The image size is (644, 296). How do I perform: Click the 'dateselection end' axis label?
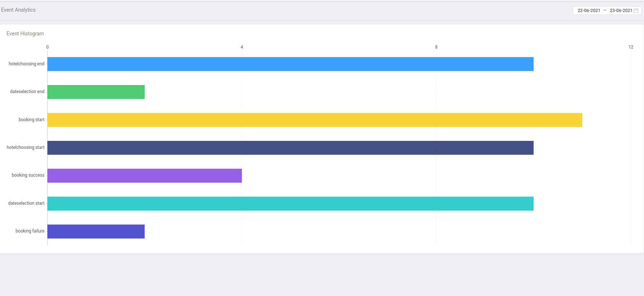click(x=27, y=92)
